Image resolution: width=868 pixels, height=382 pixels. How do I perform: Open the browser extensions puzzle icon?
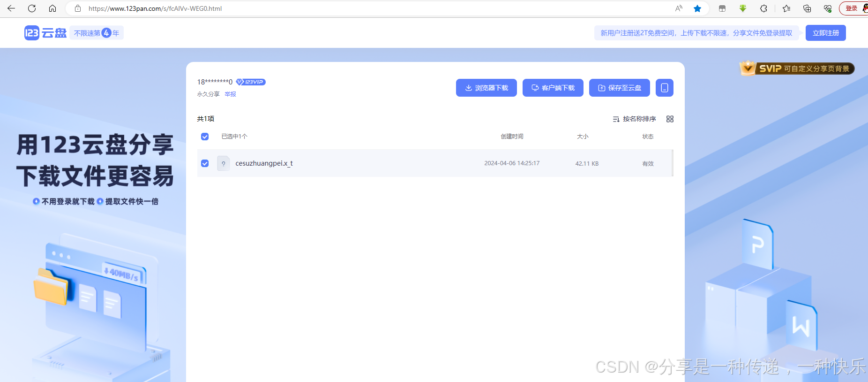click(763, 8)
